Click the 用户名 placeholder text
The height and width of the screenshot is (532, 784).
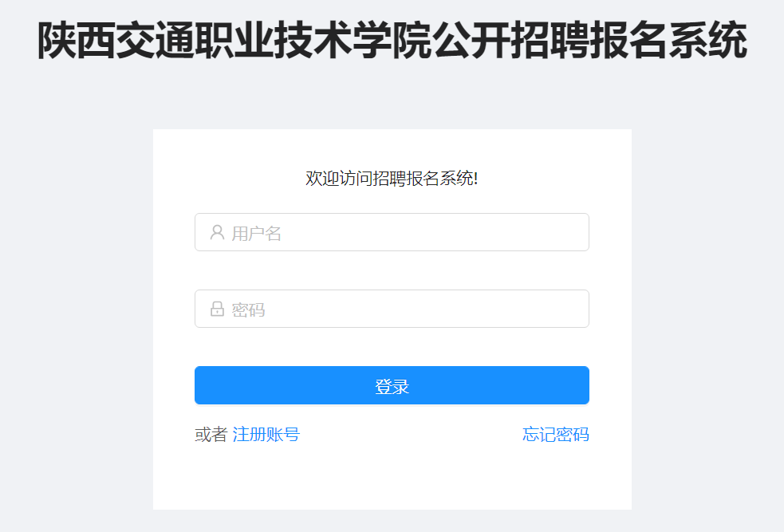257,234
